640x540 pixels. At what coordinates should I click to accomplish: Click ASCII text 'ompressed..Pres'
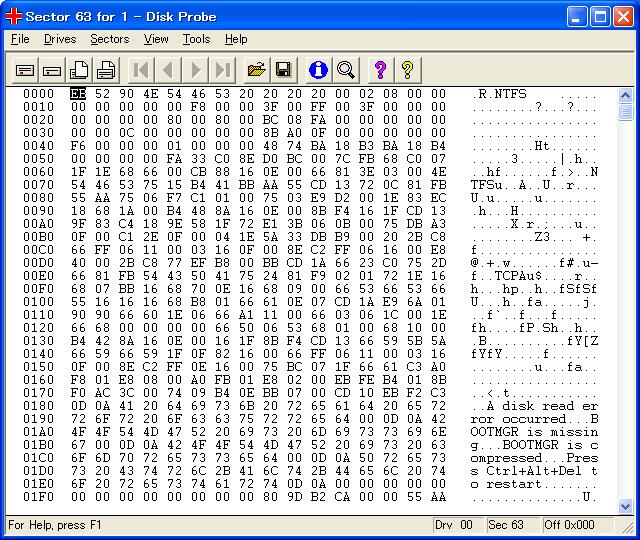(534, 458)
